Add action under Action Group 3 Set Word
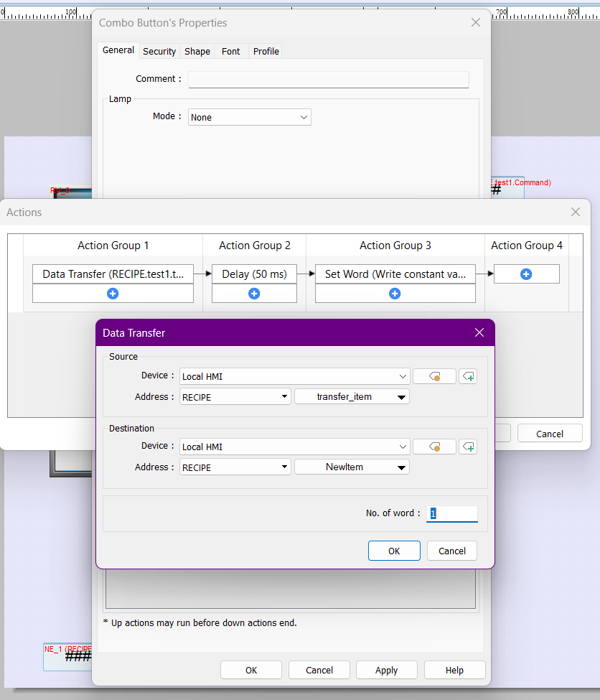This screenshot has width=600, height=700. tap(395, 294)
